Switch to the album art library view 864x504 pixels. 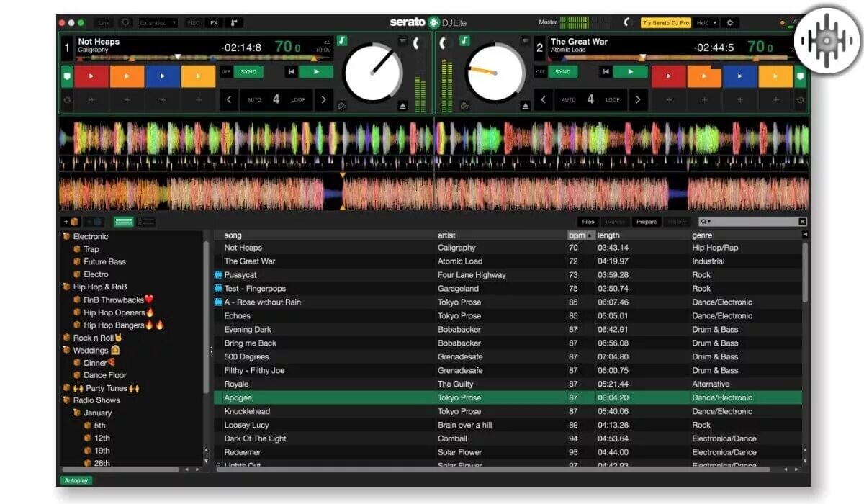pos(146,222)
